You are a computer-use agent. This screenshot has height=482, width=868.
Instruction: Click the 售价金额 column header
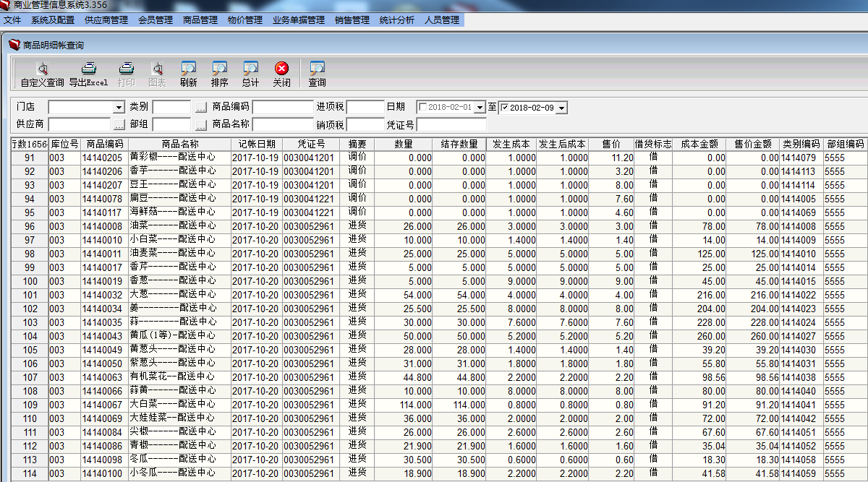click(x=753, y=144)
